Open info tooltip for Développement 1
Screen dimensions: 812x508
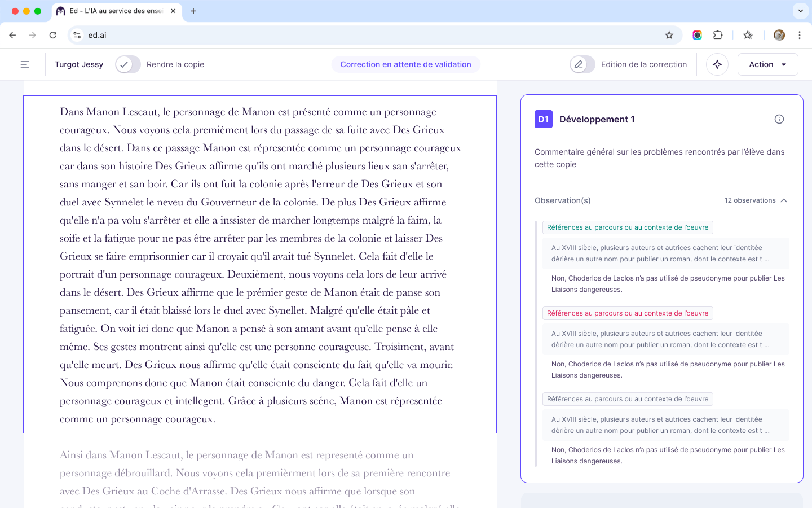pos(779,119)
